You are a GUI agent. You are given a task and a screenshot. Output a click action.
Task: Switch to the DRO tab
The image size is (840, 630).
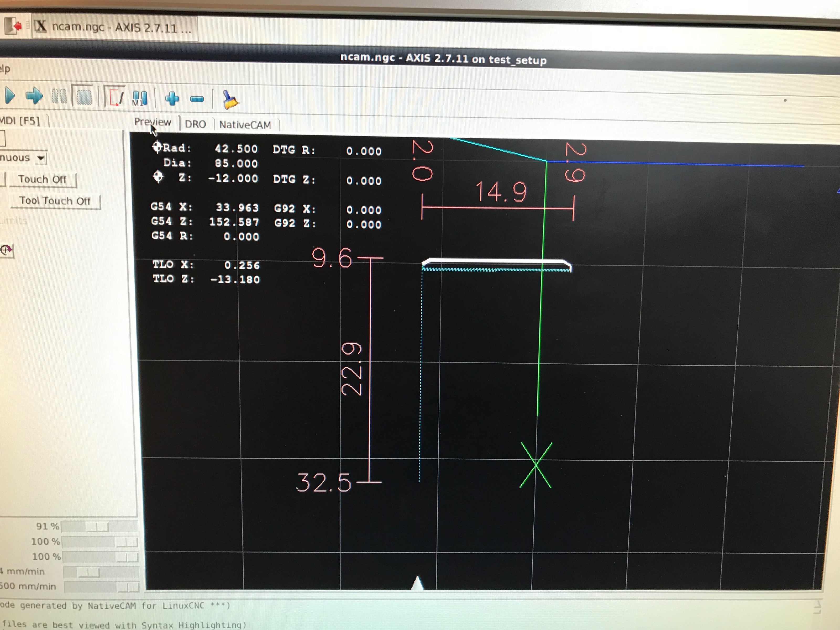[196, 124]
